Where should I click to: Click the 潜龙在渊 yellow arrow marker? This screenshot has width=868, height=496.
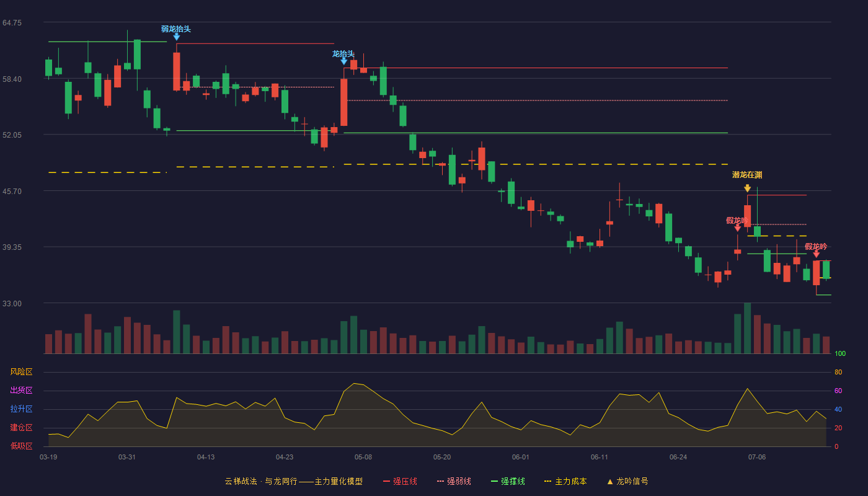[x=748, y=188]
